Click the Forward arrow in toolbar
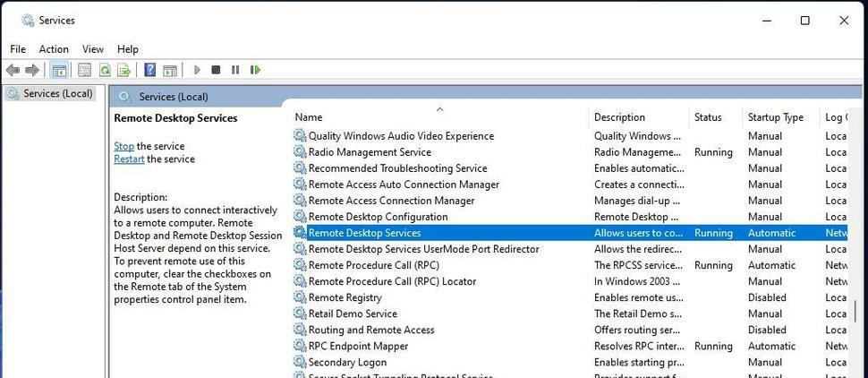868x378 pixels. pyautogui.click(x=32, y=70)
